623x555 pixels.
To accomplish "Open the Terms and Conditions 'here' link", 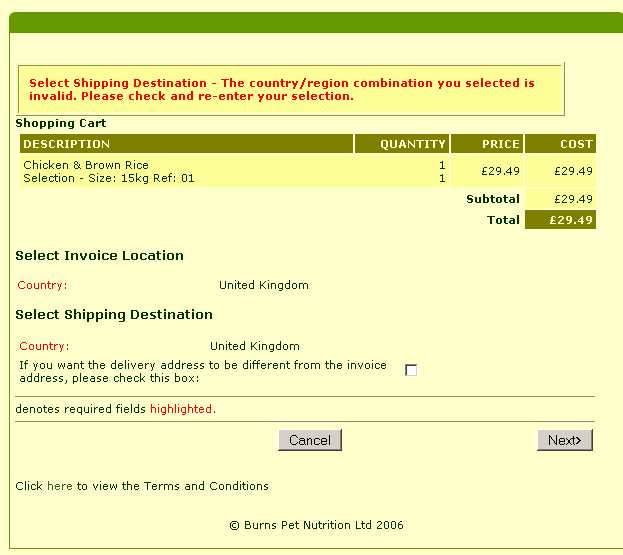I will pos(59,486).
